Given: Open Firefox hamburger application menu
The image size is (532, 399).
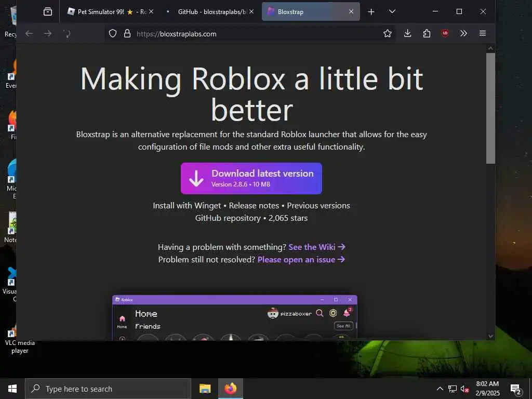Looking at the screenshot, I should (483, 33).
